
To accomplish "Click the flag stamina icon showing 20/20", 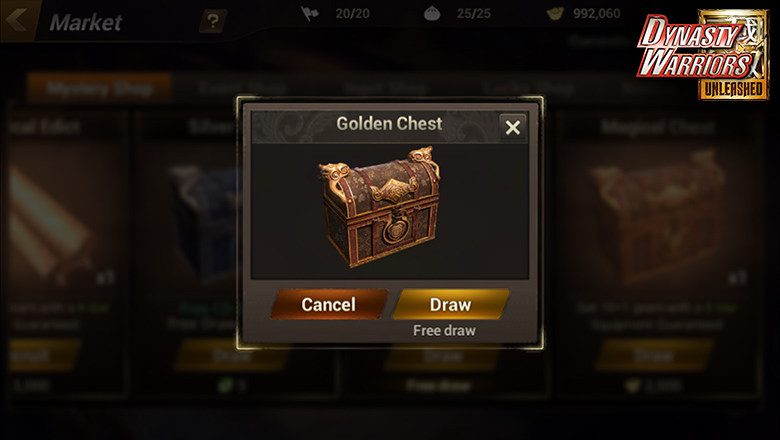I will (x=309, y=13).
